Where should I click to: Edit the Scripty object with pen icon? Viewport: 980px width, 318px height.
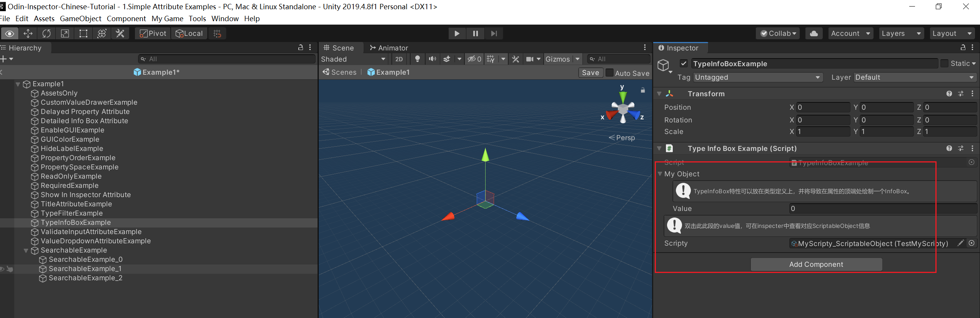(x=960, y=243)
